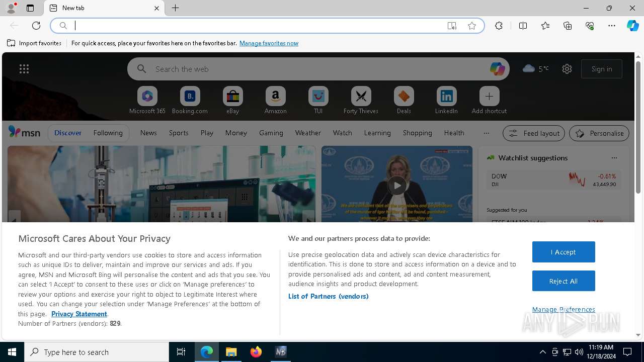Open Settings and more ellipsis menu
Viewport: 644px width, 362px height.
pos(612,26)
